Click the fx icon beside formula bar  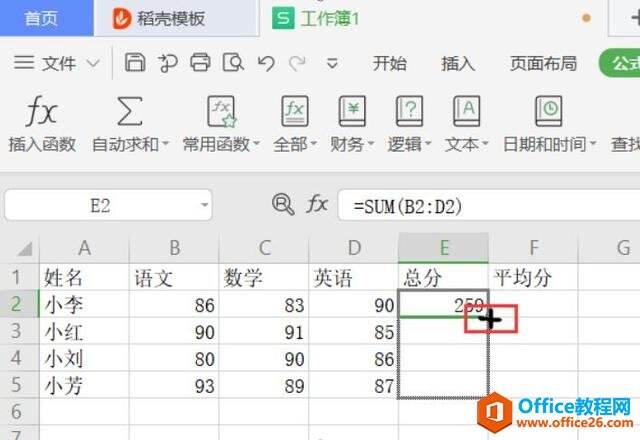(x=317, y=203)
